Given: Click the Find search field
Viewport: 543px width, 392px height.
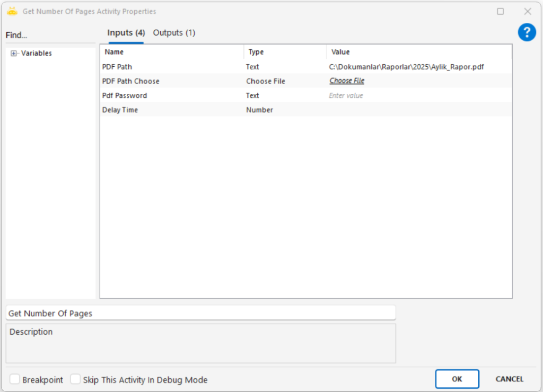Looking at the screenshot, I should pos(50,35).
